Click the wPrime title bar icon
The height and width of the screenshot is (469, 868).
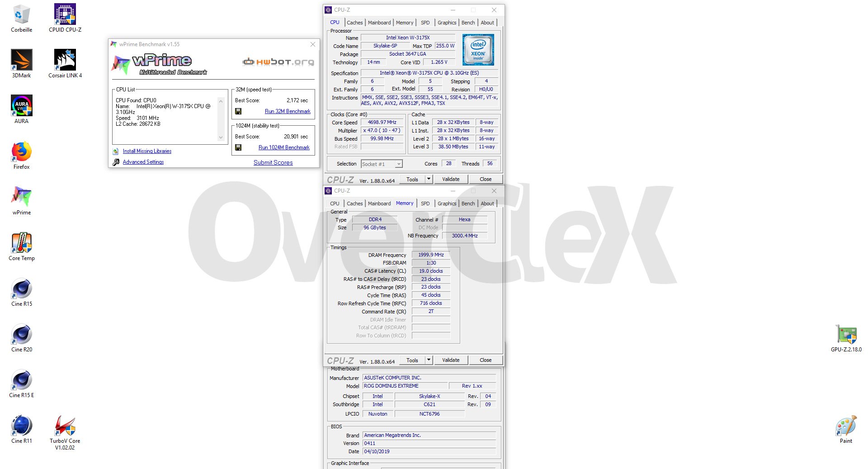113,44
